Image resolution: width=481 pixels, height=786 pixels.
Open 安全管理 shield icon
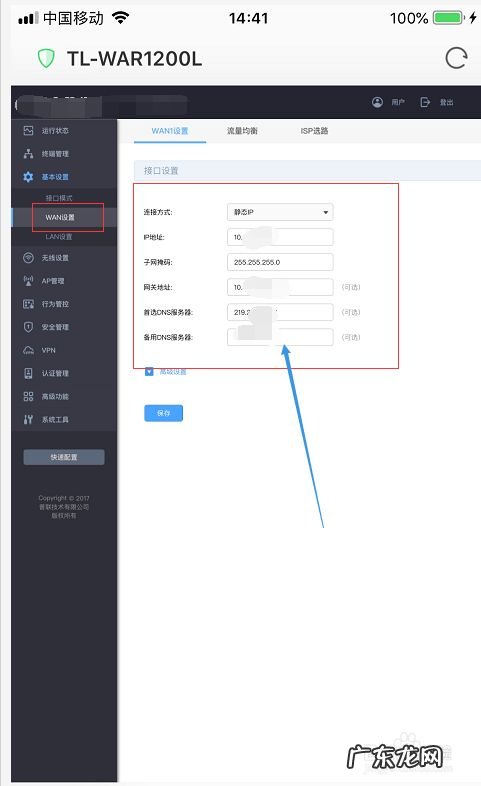click(29, 327)
